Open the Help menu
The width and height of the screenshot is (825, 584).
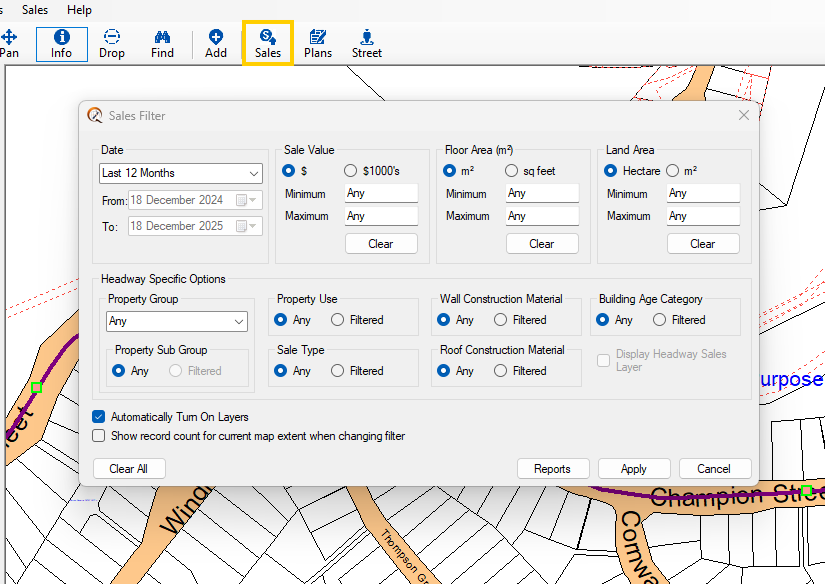(79, 10)
